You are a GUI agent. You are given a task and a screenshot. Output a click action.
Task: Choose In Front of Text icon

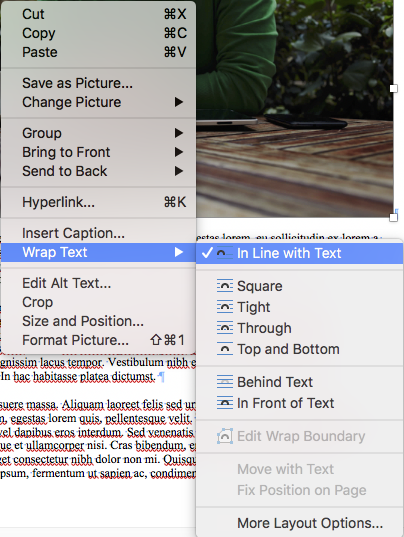coord(225,403)
